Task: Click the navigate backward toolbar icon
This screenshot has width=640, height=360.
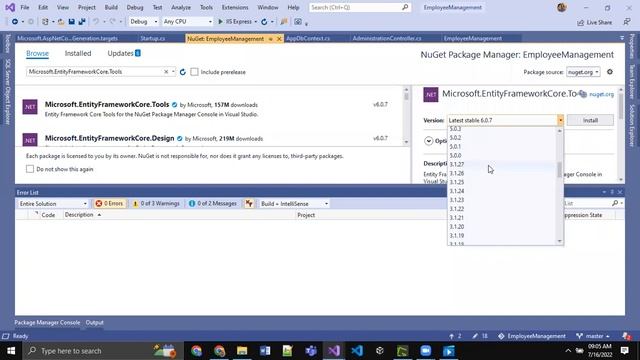Action: coord(15,22)
